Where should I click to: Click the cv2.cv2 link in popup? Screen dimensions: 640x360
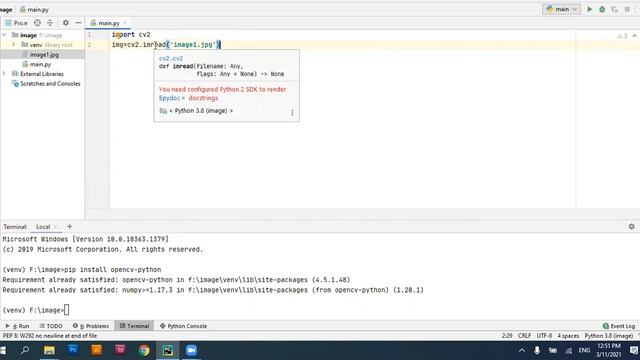[x=171, y=58]
